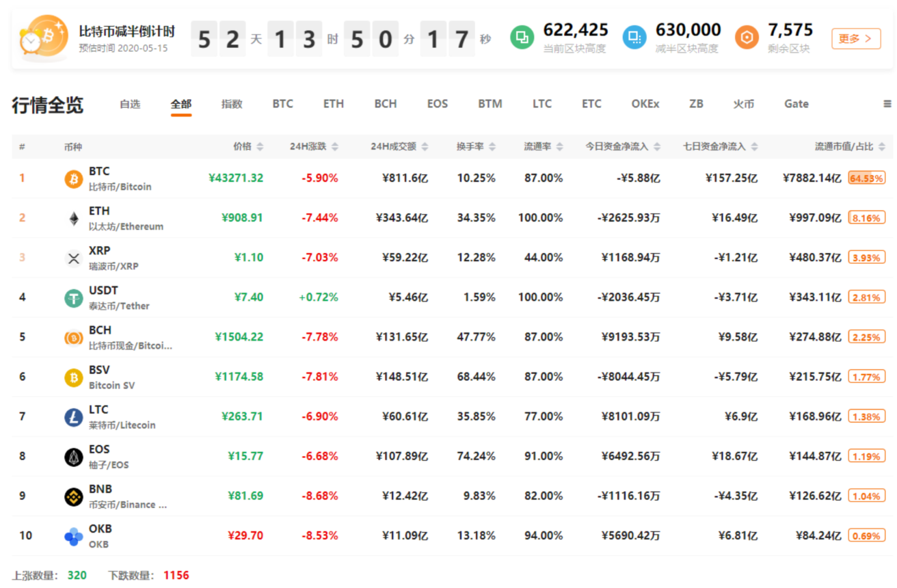
Task: Click the LTC Litecoin logo
Action: coord(73,416)
